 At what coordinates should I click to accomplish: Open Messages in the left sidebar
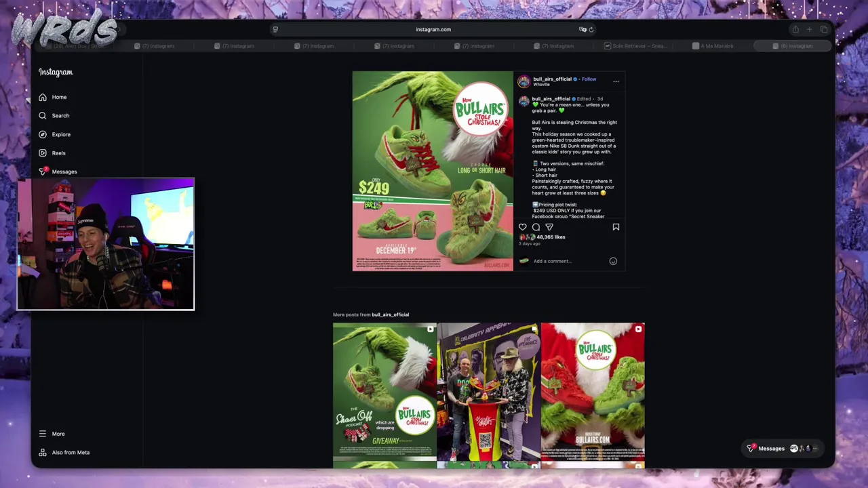pyautogui.click(x=58, y=171)
